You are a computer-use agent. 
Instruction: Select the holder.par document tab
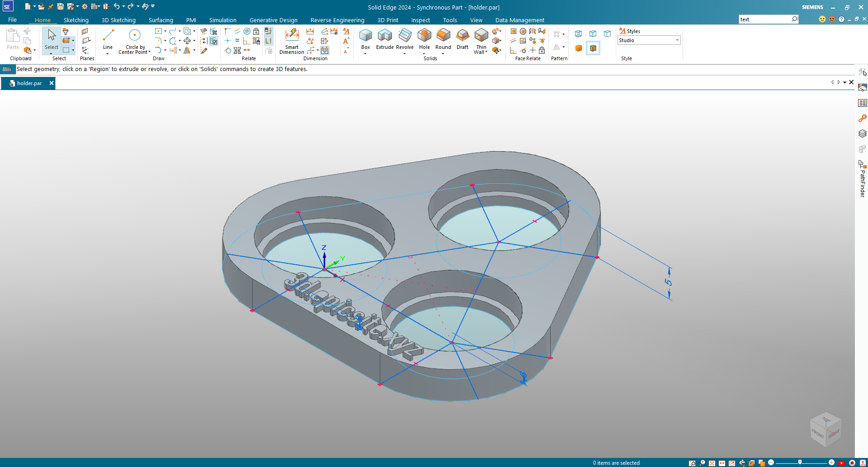coord(28,83)
